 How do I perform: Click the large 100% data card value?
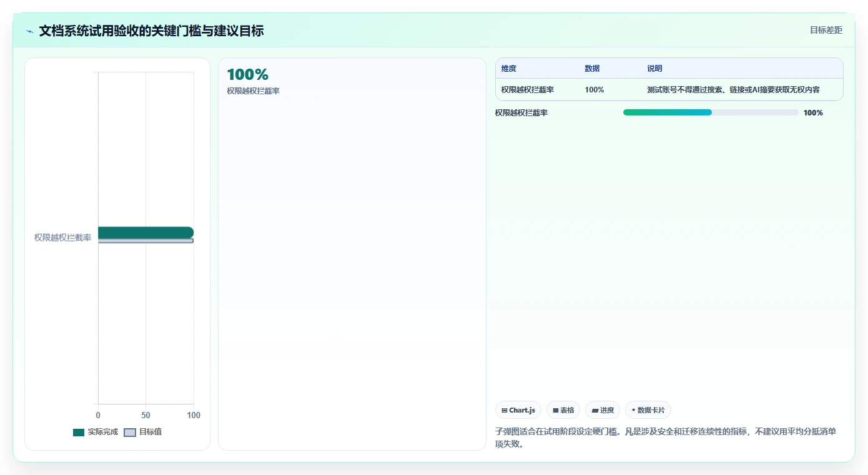coord(247,75)
